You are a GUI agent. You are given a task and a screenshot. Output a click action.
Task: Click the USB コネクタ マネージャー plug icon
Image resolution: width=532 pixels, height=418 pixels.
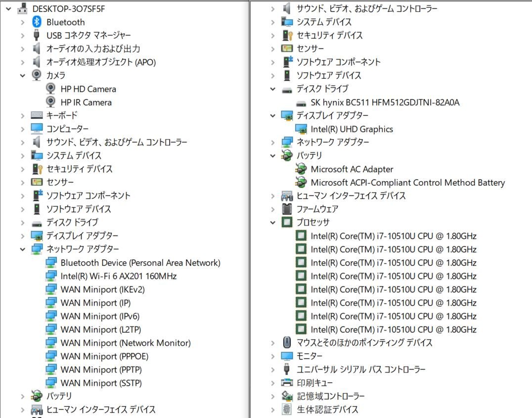(x=37, y=35)
